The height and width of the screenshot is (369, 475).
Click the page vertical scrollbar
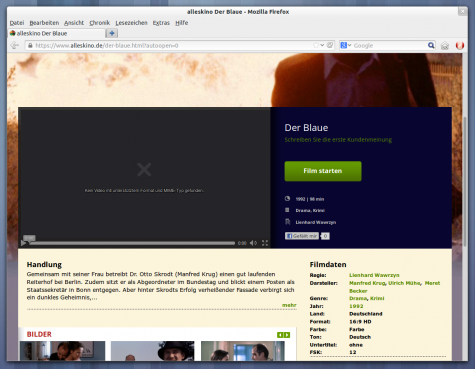click(x=465, y=182)
